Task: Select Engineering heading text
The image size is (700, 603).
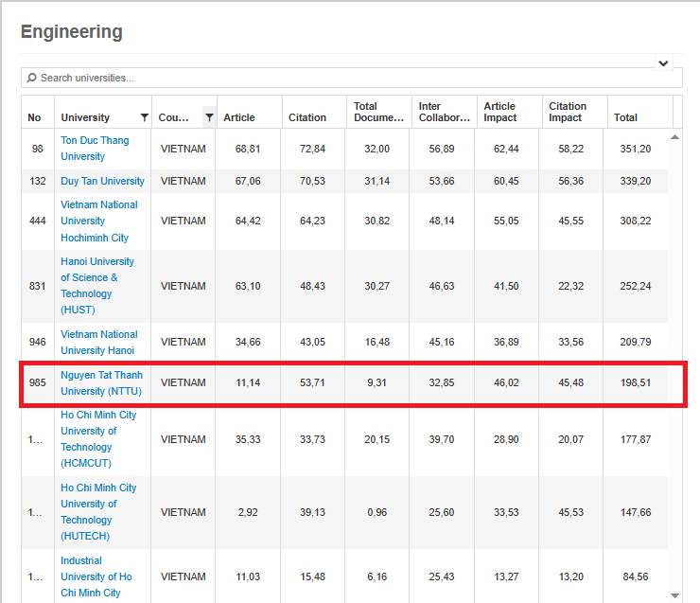Action: click(72, 32)
